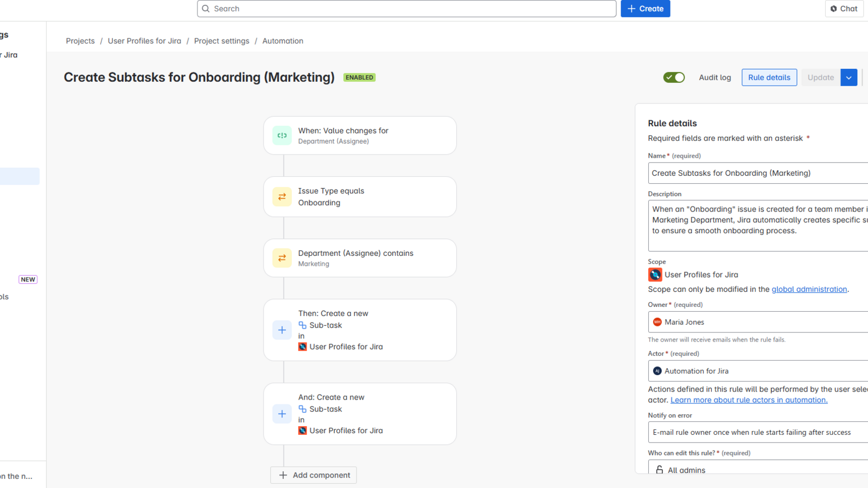Click project avatar in 'And' action card

(303, 431)
